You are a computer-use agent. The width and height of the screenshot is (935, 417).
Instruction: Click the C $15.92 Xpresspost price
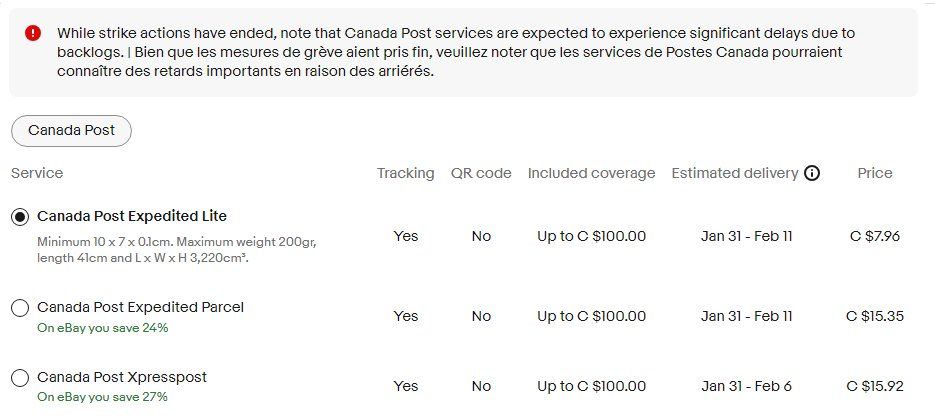875,386
